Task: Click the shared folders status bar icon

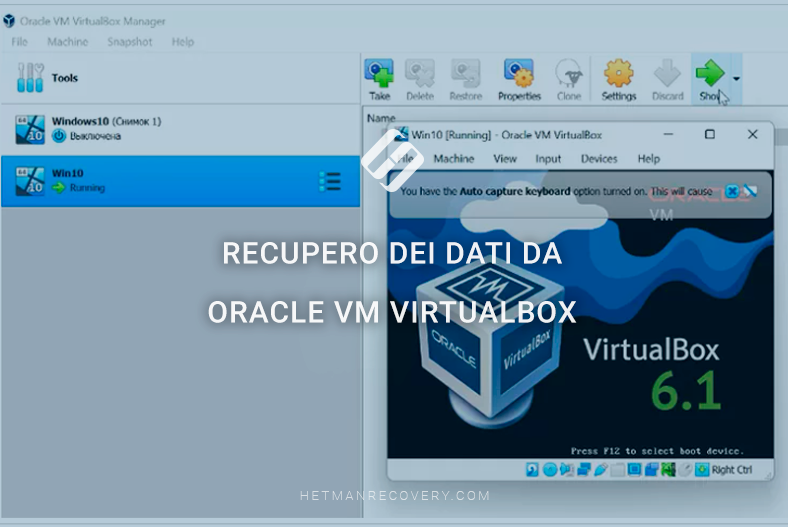Action: [618, 470]
